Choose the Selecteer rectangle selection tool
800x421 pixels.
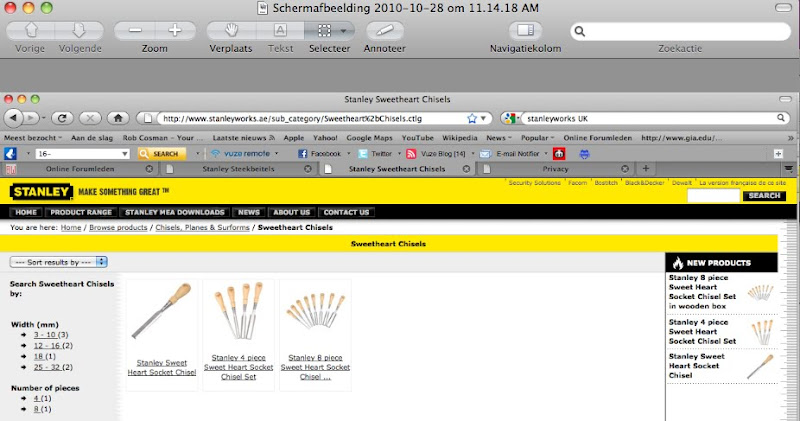(323, 31)
